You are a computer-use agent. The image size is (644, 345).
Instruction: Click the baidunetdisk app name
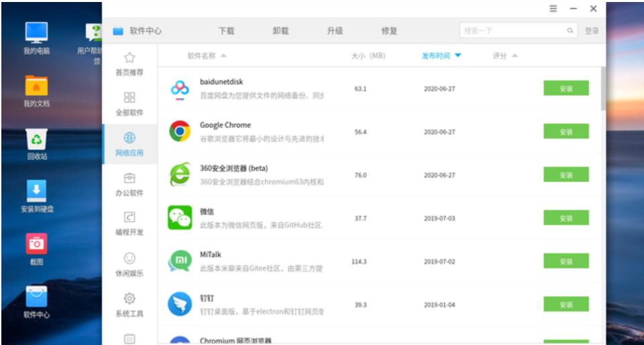221,82
